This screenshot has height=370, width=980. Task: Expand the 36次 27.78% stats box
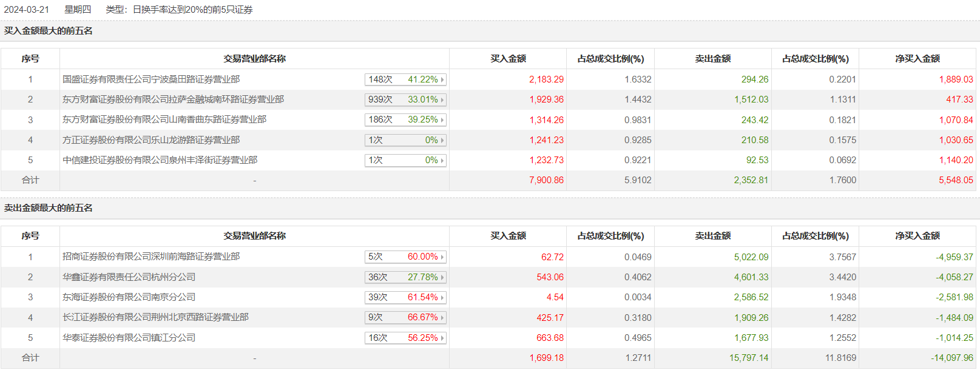(x=405, y=277)
